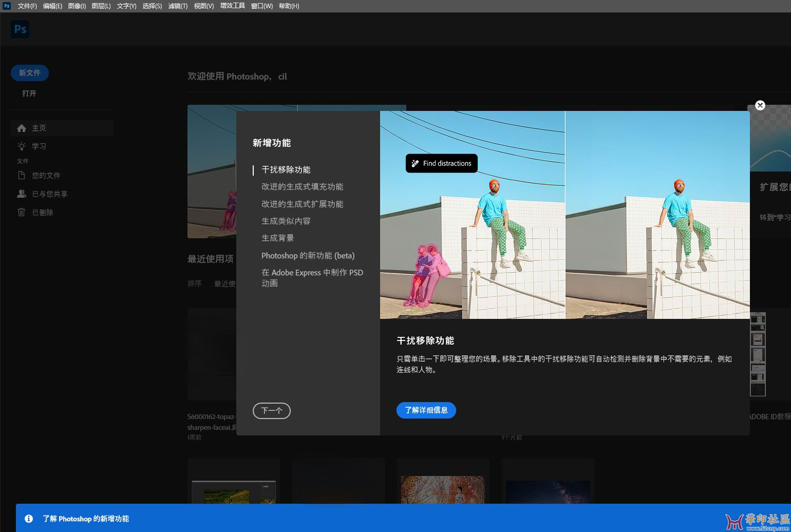Click the trash icon next to 已删除
Screen dimensions: 791x532
point(22,212)
